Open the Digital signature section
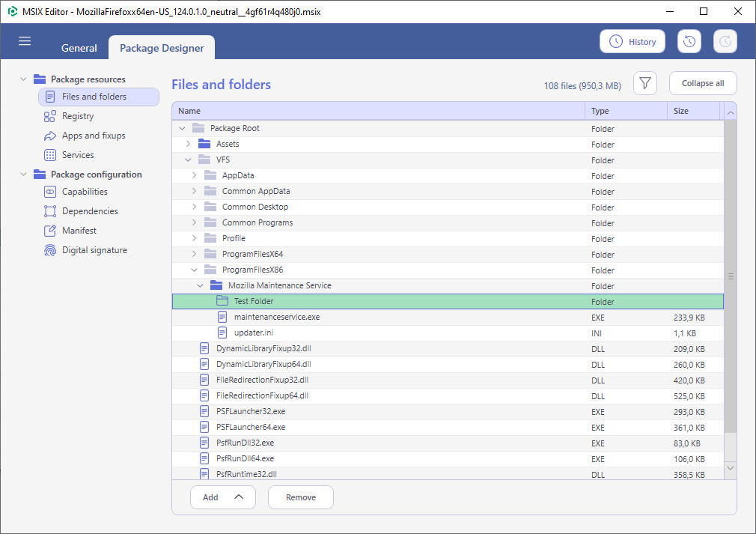 (x=94, y=250)
